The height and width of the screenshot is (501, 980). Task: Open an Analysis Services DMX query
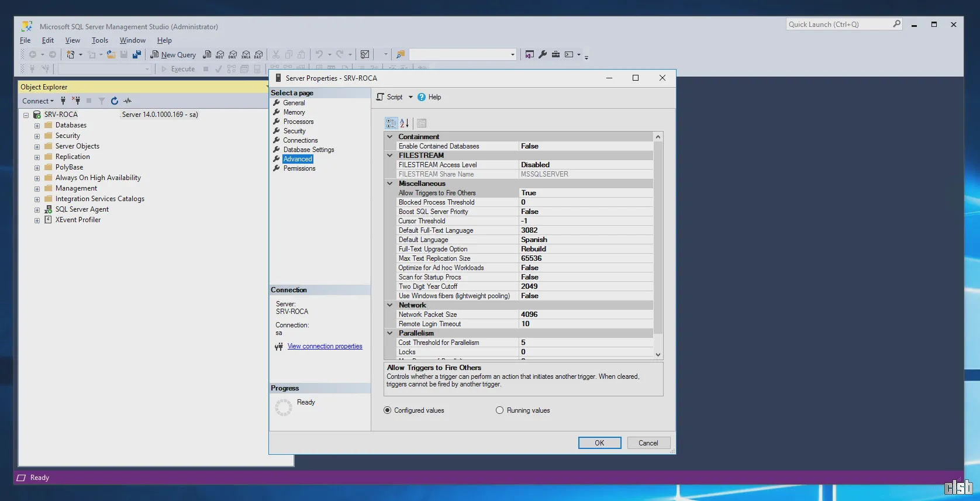point(233,54)
